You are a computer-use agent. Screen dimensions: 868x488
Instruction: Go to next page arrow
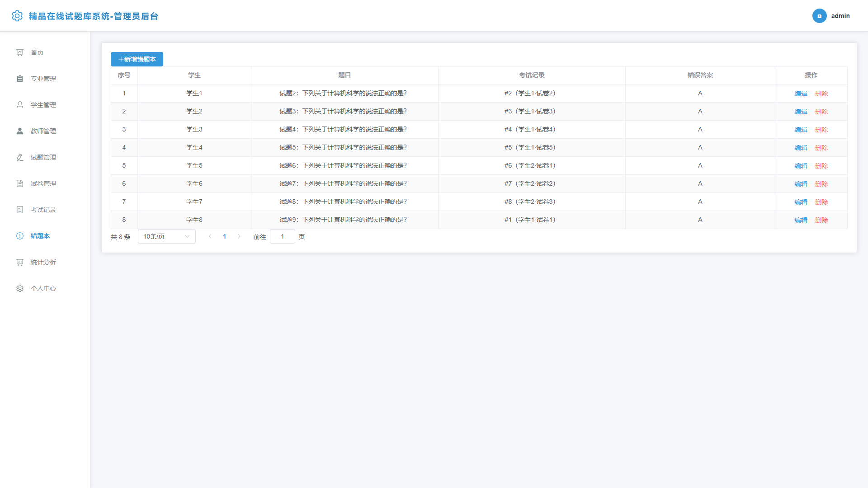(239, 236)
